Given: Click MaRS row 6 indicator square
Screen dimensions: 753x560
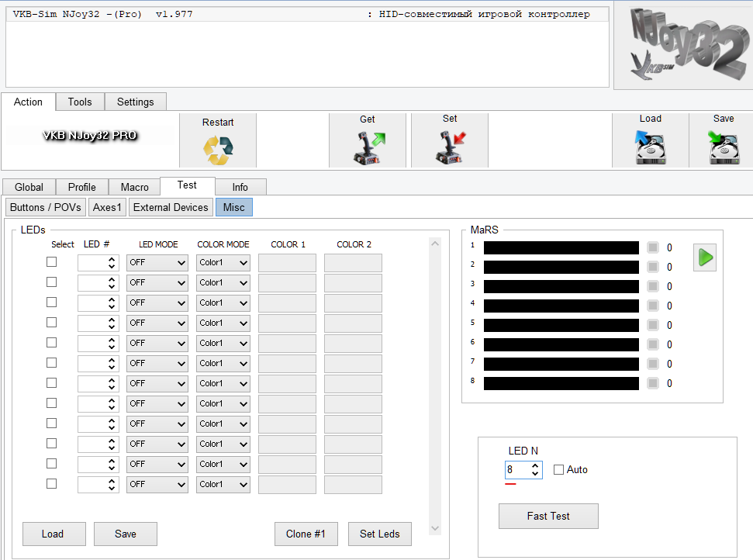Looking at the screenshot, I should 653,344.
